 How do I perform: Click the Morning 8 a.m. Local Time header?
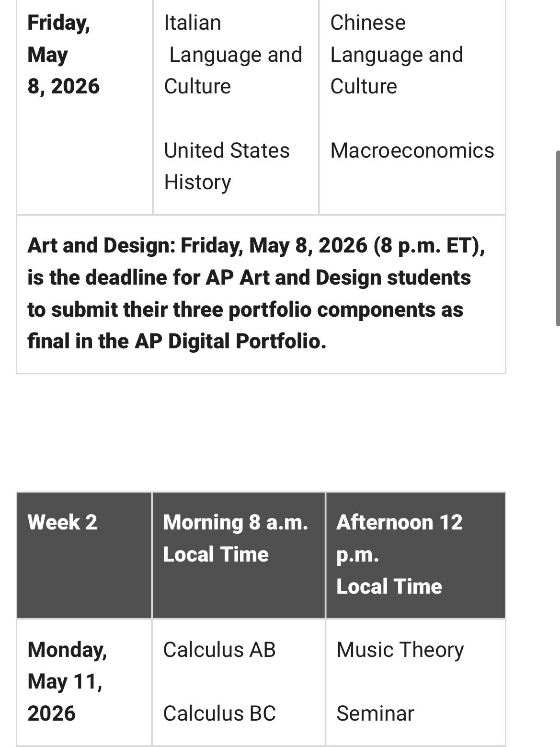tap(235, 538)
